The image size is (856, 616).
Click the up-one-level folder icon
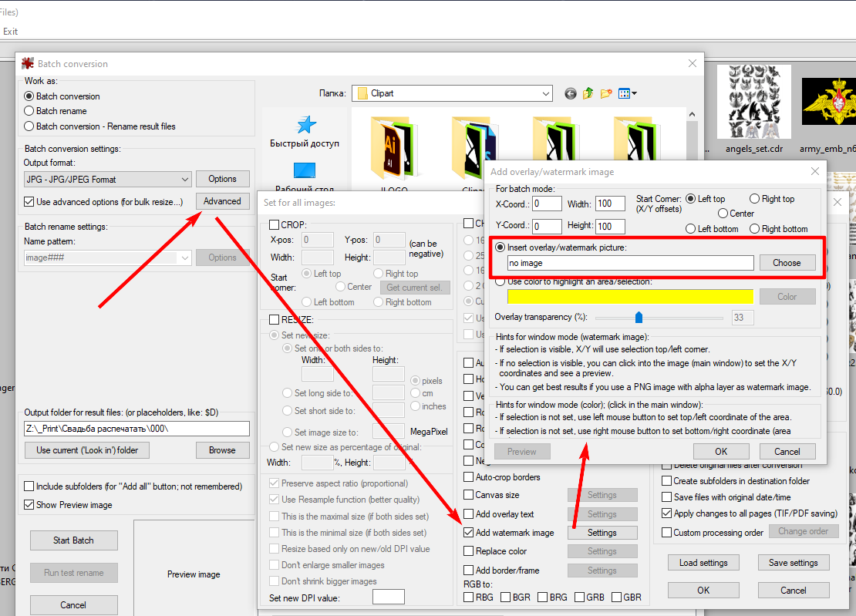(x=588, y=94)
